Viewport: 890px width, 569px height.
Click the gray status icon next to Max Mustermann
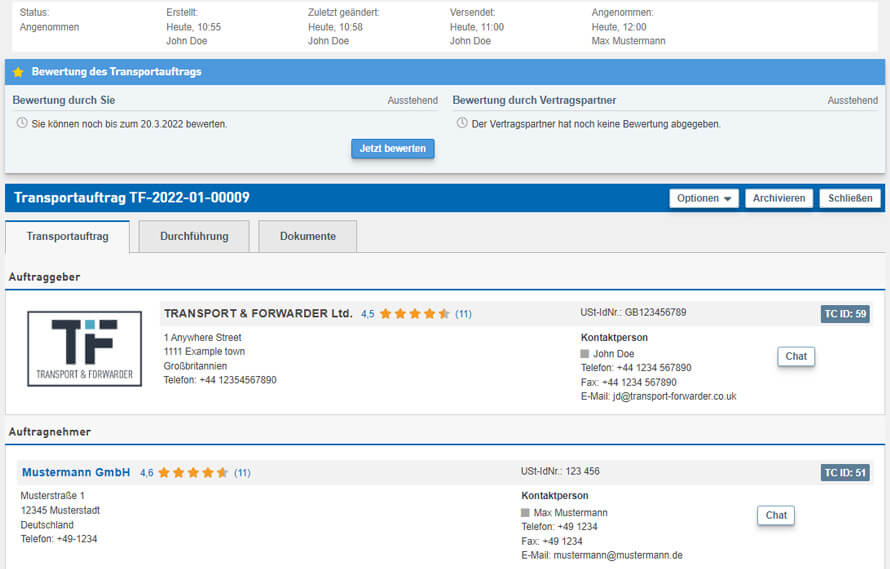pos(526,513)
